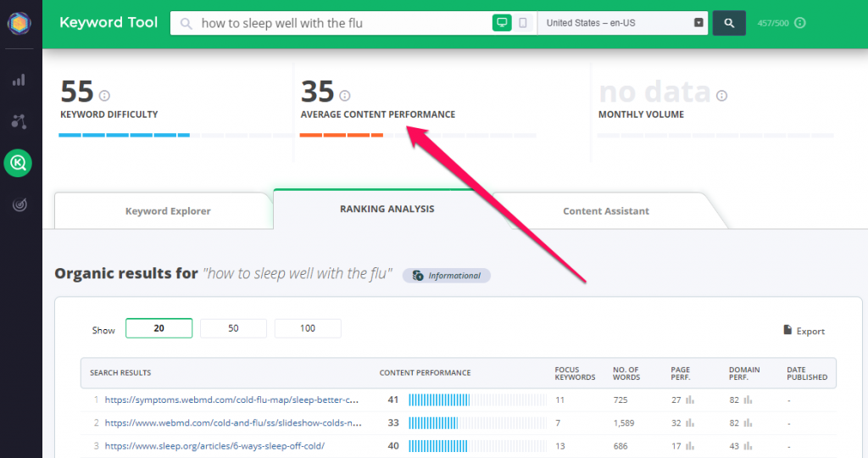868x458 pixels.
Task: Click the app logo in the sidebar
Action: pos(19,25)
